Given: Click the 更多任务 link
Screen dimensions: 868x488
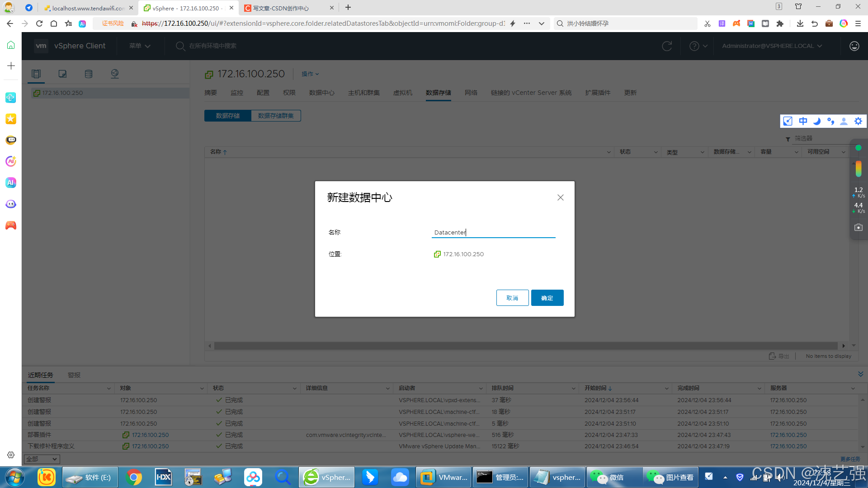Looking at the screenshot, I should [850, 459].
